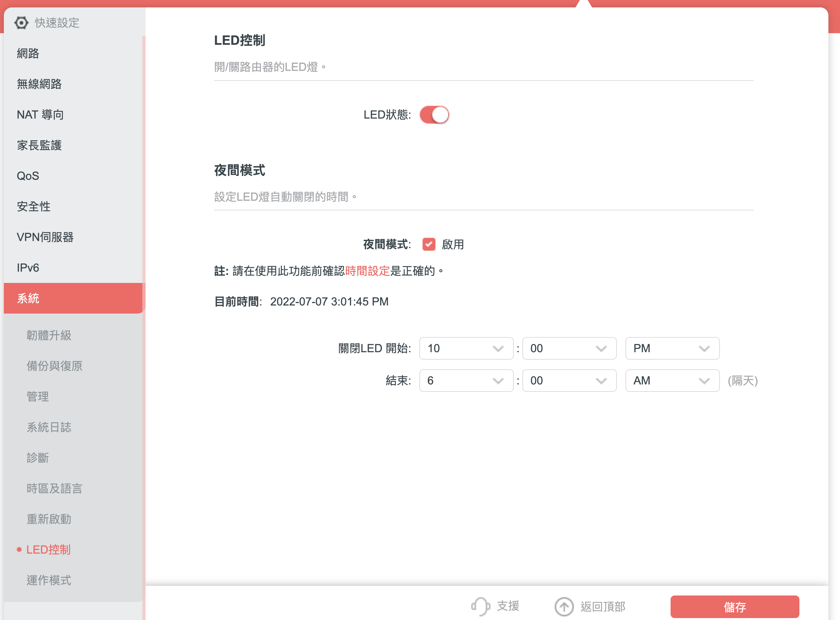
Task: Uncheck the 夜間模式 啟用 checkbox
Action: click(428, 244)
